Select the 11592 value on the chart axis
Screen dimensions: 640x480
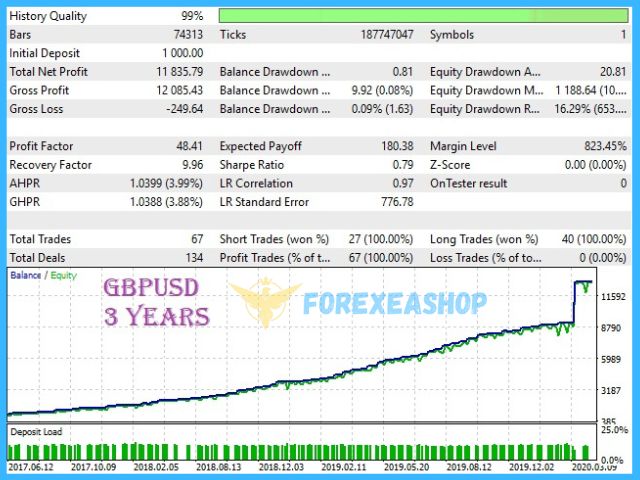point(613,297)
